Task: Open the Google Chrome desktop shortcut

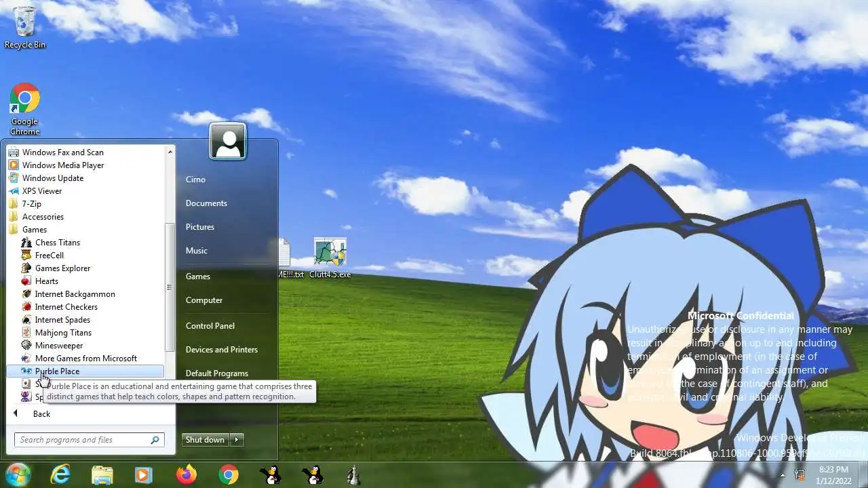Action: pos(25,109)
